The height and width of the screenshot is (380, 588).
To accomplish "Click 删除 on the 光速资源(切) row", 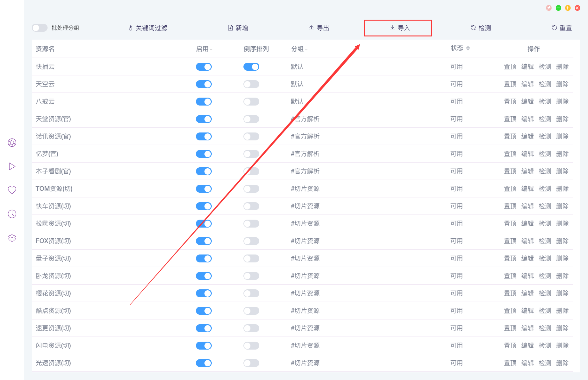I will [562, 363].
